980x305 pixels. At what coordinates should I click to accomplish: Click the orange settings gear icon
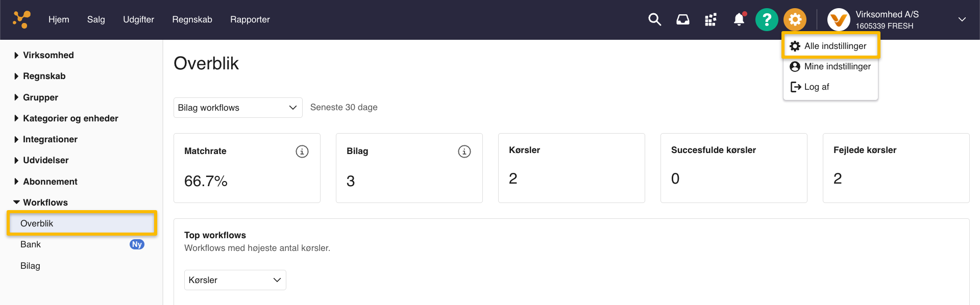[795, 19]
